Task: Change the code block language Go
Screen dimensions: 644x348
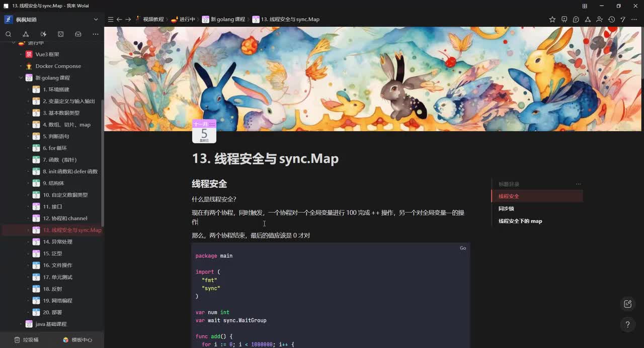Action: 463,248
